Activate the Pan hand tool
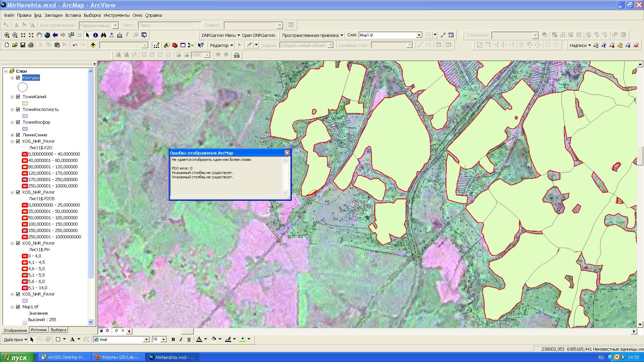Viewport: 644px width, 362px height. pos(39,35)
